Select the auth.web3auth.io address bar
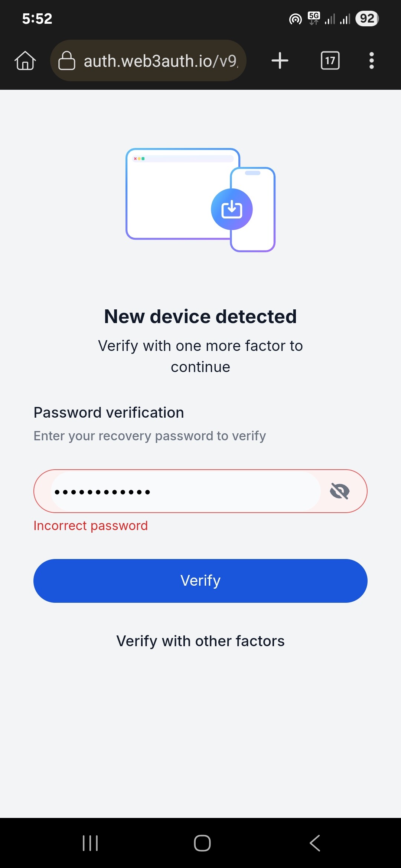The width and height of the screenshot is (401, 868). pos(149,60)
